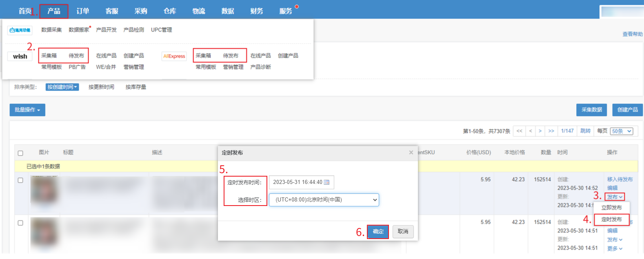Open the calendar picker icon in the date field
Viewport: 644px width, 259px height.
click(326, 182)
